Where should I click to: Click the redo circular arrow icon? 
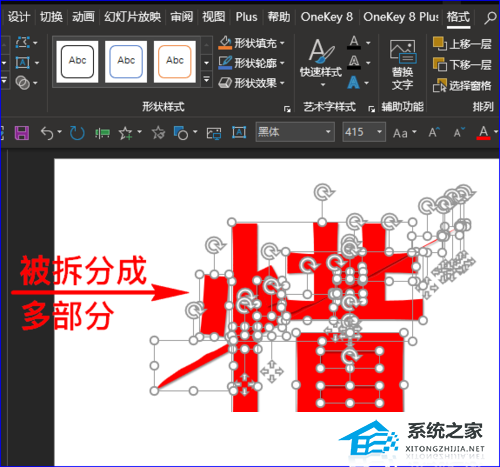(77, 133)
